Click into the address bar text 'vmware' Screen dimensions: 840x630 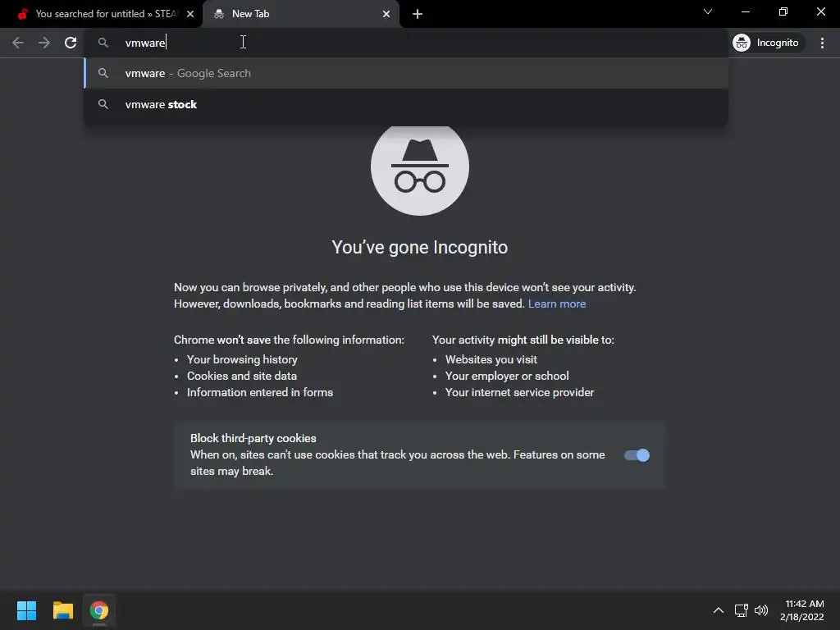[x=145, y=43]
